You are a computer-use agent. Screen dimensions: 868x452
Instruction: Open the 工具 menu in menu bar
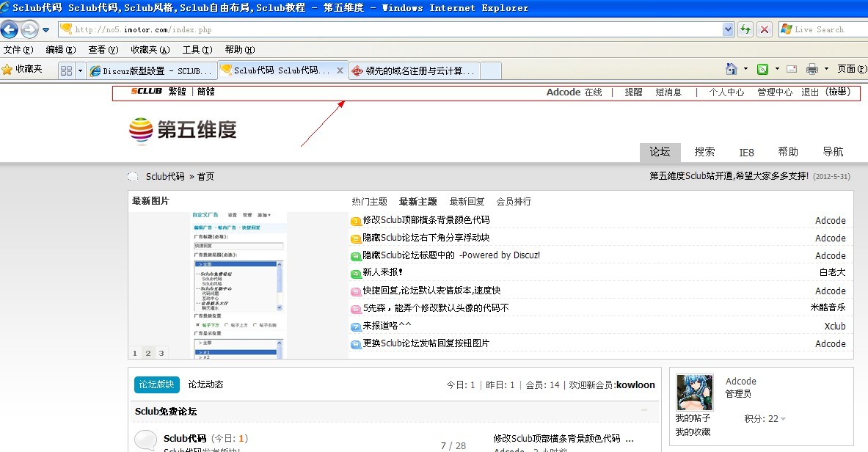[x=197, y=50]
